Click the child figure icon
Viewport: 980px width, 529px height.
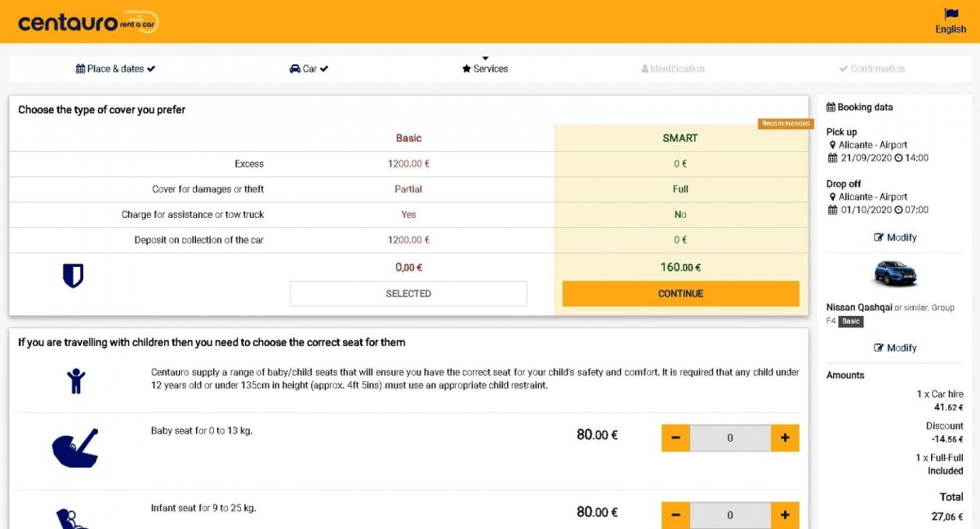tap(76, 380)
